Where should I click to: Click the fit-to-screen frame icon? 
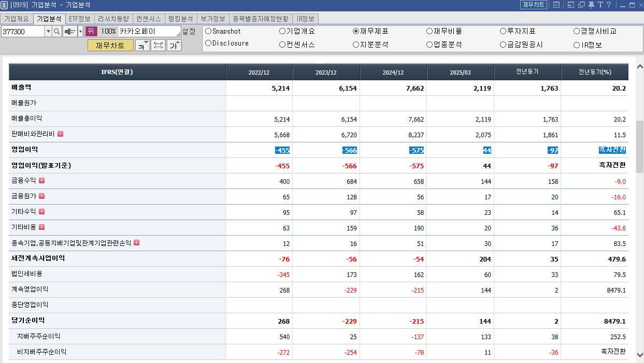pyautogui.click(x=158, y=46)
